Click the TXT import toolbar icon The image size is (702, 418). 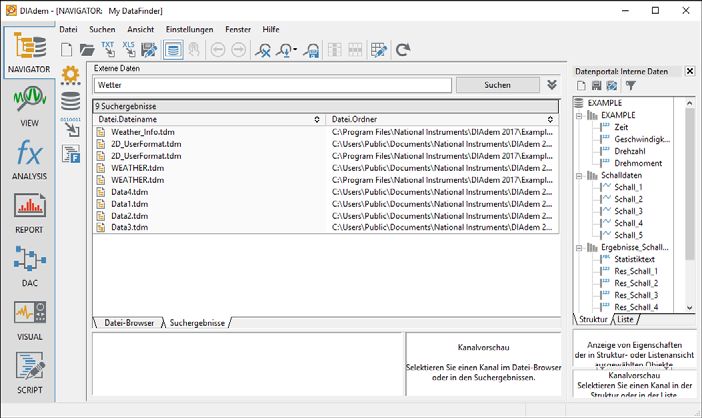click(108, 50)
